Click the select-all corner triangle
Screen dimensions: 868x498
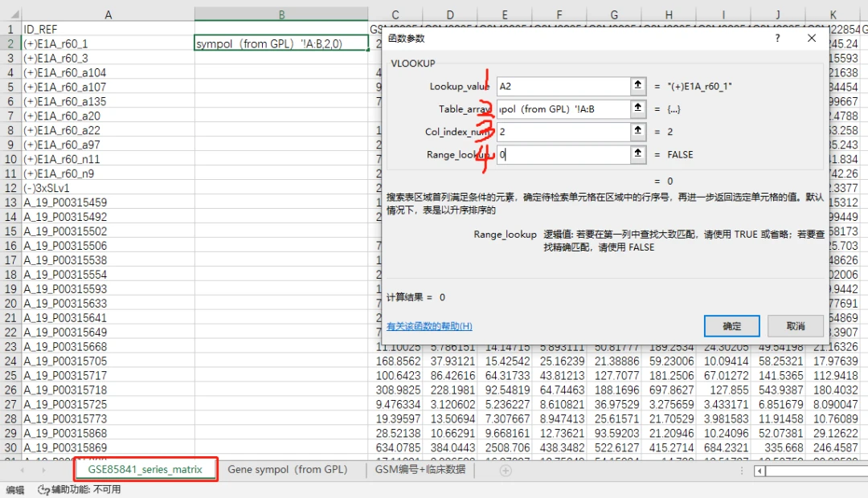14,14
